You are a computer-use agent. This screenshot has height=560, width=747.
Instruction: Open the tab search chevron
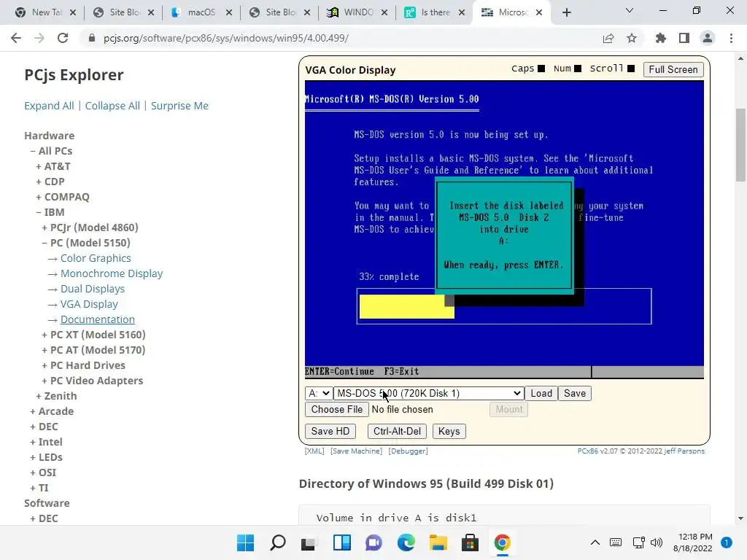click(630, 10)
